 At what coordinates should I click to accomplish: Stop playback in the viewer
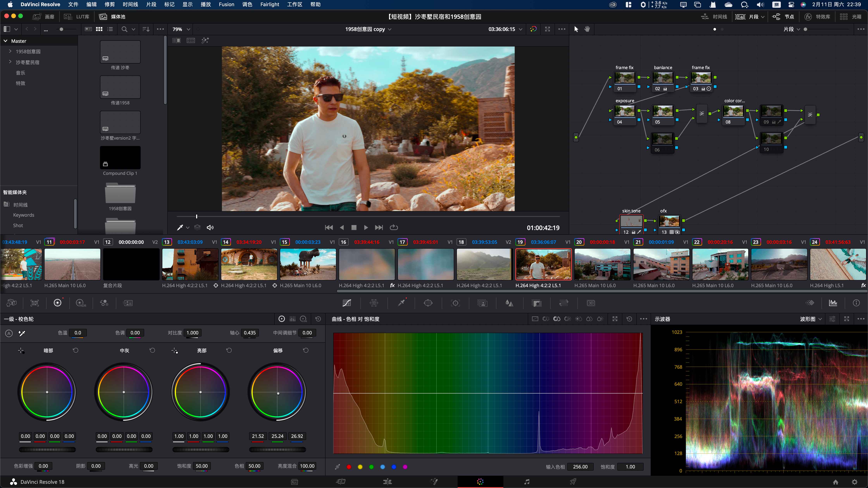coord(354,228)
